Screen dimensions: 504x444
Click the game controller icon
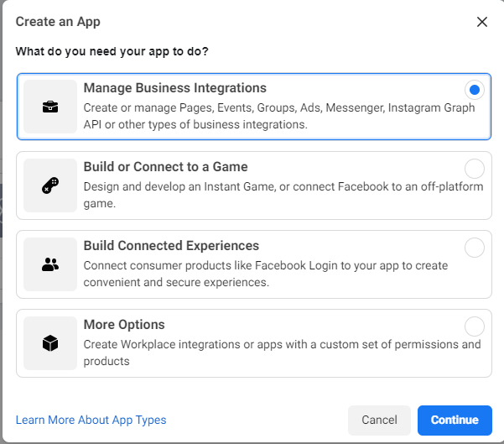tap(50, 185)
